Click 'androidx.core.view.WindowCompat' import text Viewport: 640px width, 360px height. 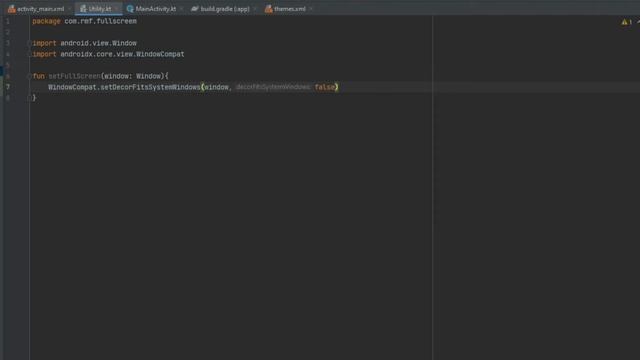(x=122, y=54)
